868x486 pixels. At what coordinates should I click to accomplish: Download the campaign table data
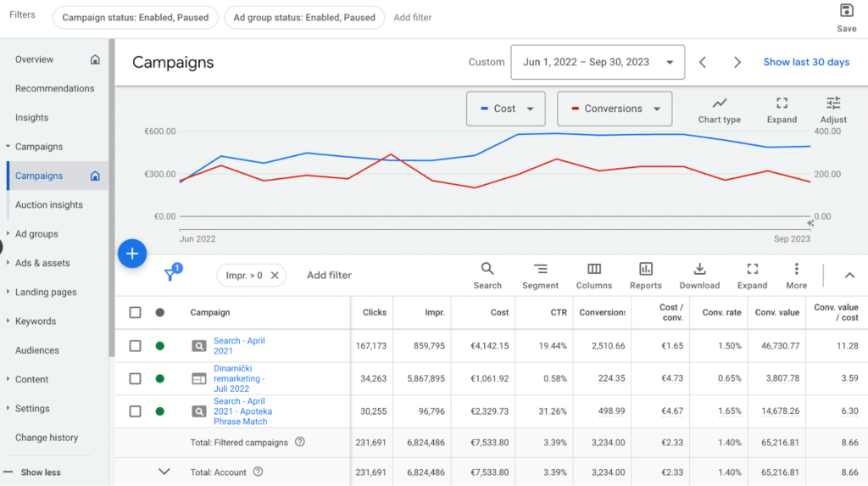pyautogui.click(x=699, y=275)
